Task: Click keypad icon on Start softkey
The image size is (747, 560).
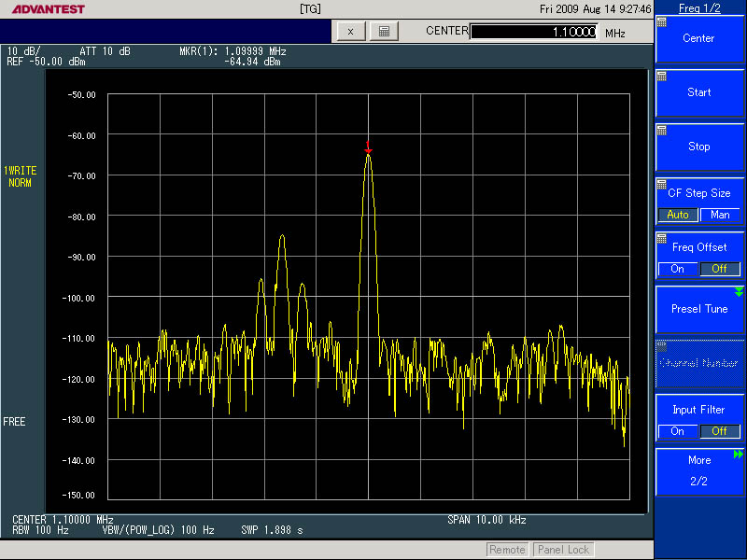Action: tap(662, 76)
